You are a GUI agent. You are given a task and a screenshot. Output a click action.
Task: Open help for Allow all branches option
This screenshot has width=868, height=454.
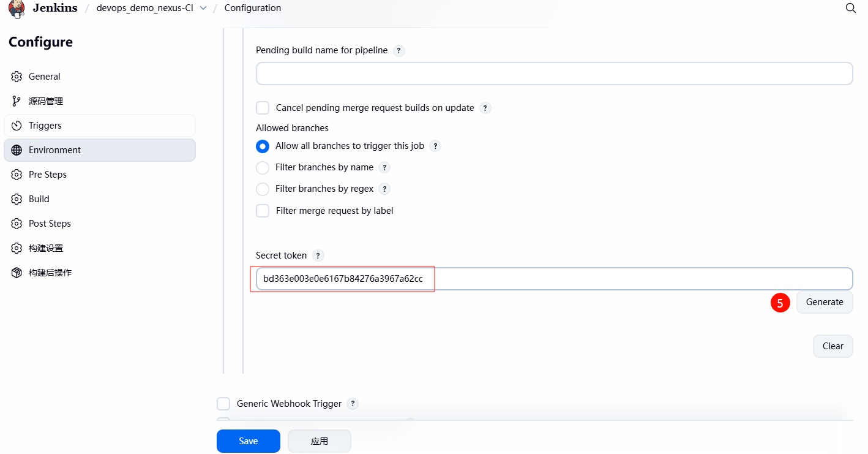(x=435, y=146)
